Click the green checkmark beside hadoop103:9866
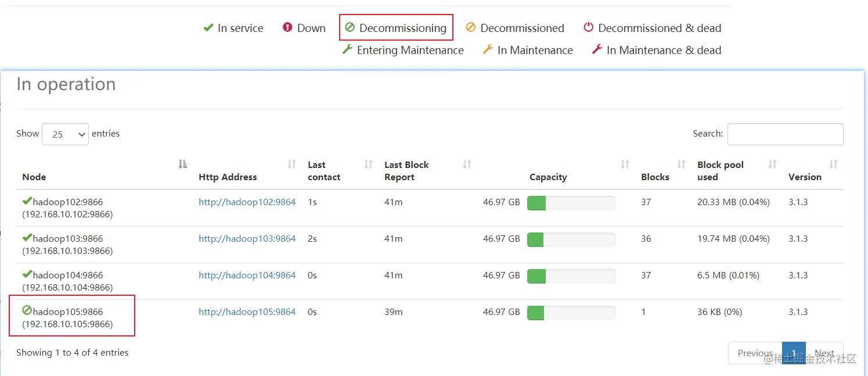This screenshot has width=868, height=376. [x=27, y=238]
